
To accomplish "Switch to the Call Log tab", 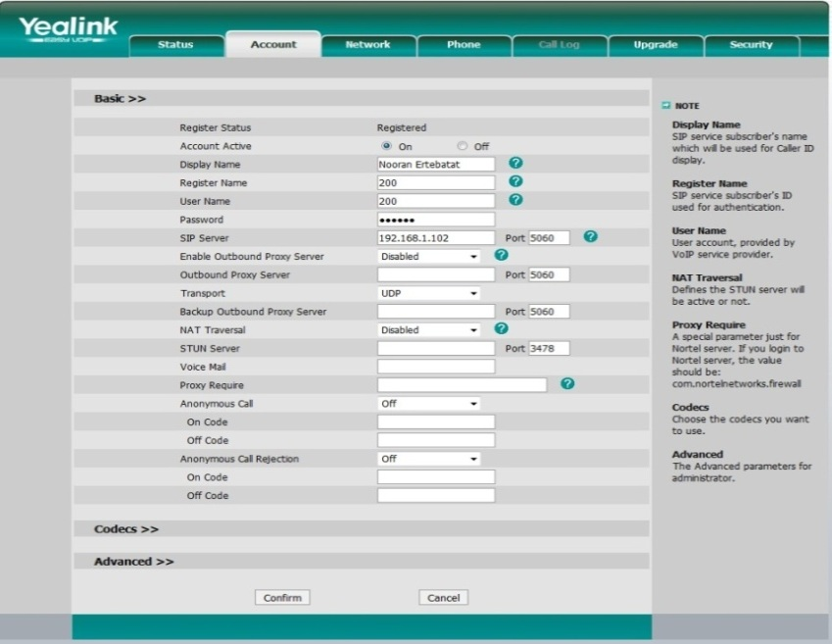I will tap(560, 45).
